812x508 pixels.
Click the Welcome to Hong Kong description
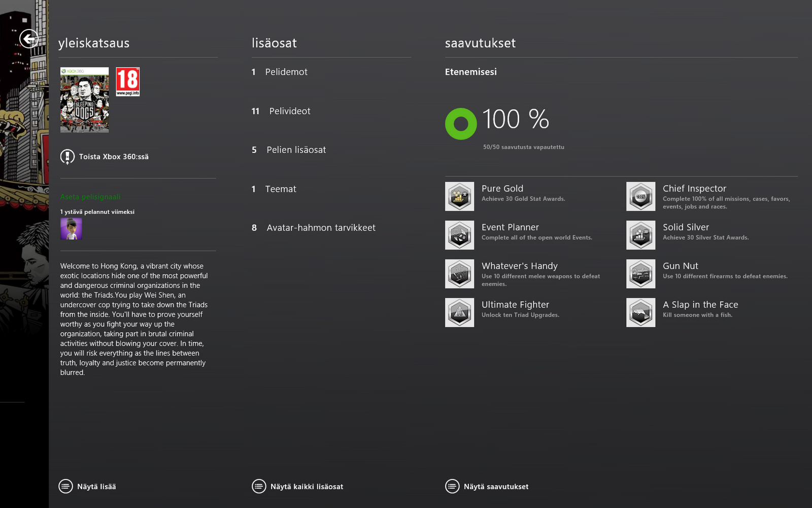pyautogui.click(x=134, y=319)
